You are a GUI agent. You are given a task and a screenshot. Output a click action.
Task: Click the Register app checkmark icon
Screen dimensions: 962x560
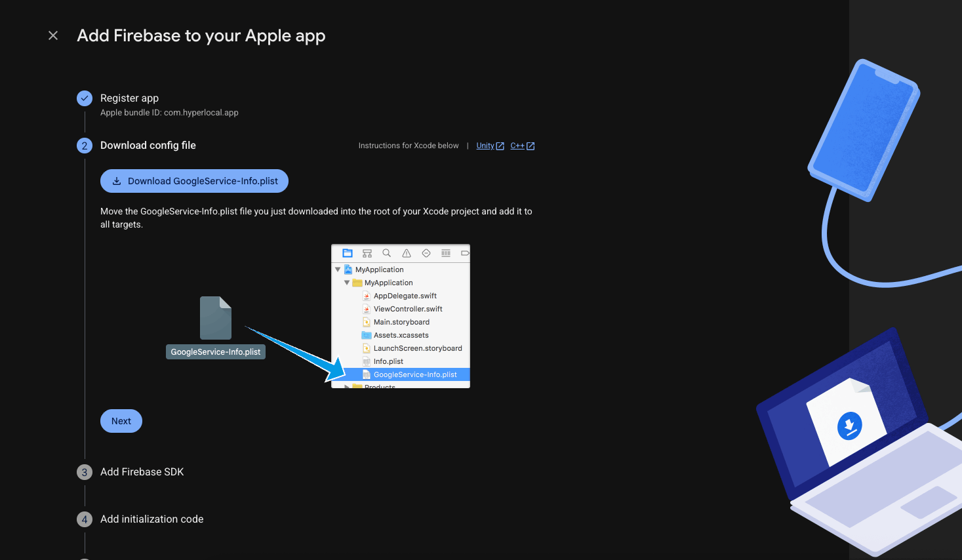[x=85, y=98]
